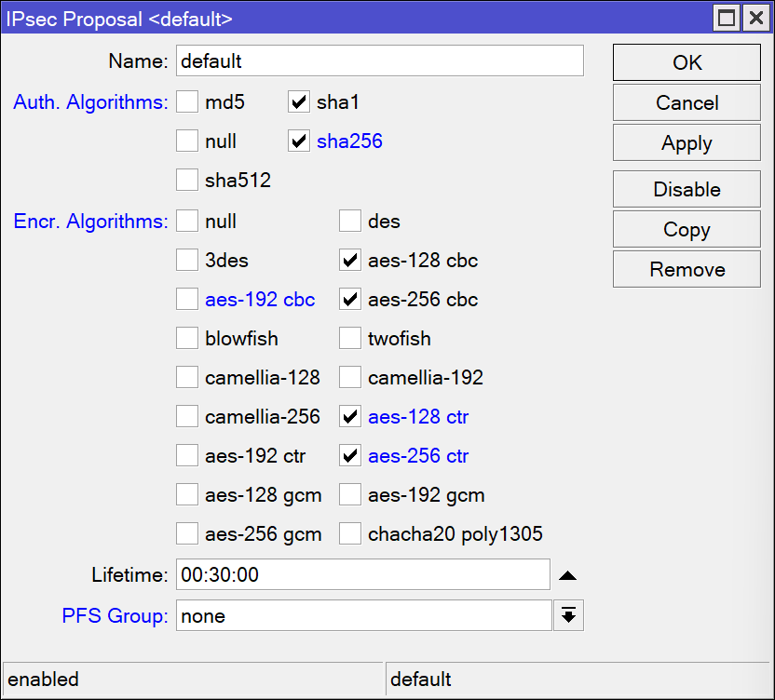Enable des encryption checkbox
The width and height of the screenshot is (775, 700).
[350, 221]
